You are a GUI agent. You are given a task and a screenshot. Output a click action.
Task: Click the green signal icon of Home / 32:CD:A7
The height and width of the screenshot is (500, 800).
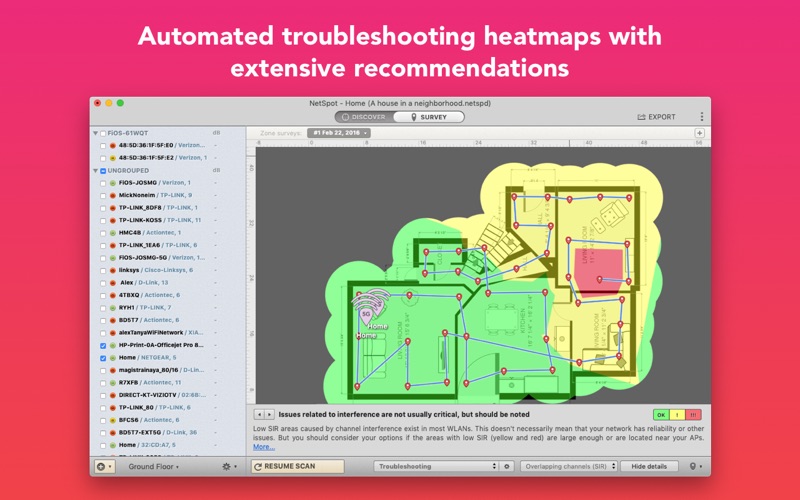pyautogui.click(x=113, y=445)
